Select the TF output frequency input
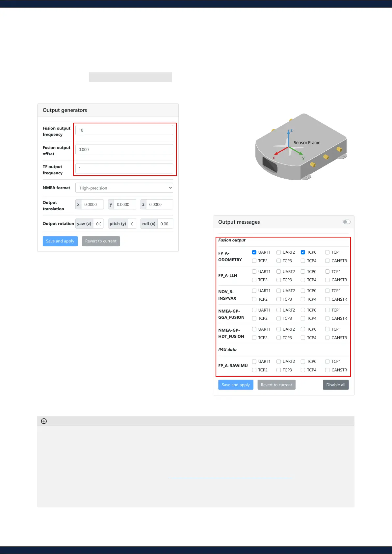This screenshot has width=392, height=554. coord(124,169)
